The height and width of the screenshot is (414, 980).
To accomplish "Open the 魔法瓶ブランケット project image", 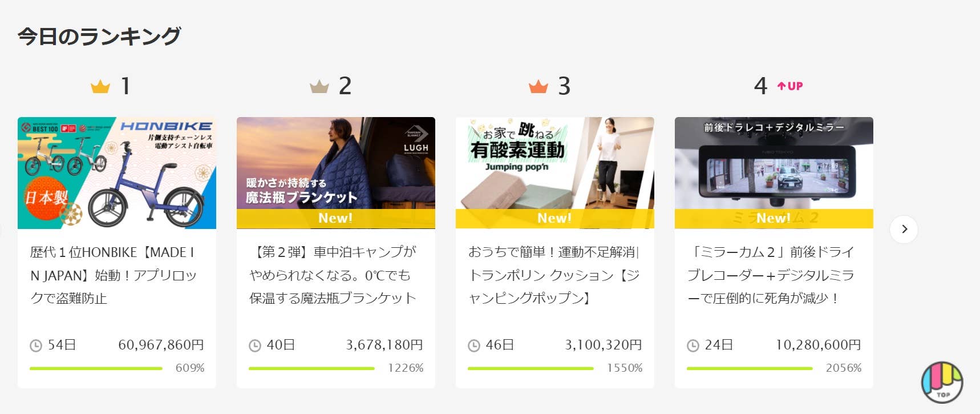I will (336, 173).
